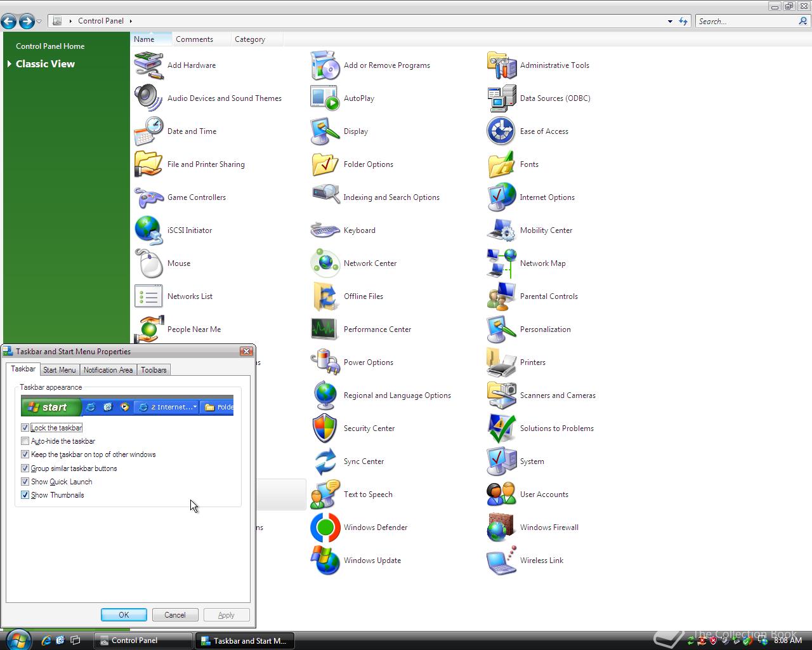Open Add or Remove Programs icon

coord(325,65)
